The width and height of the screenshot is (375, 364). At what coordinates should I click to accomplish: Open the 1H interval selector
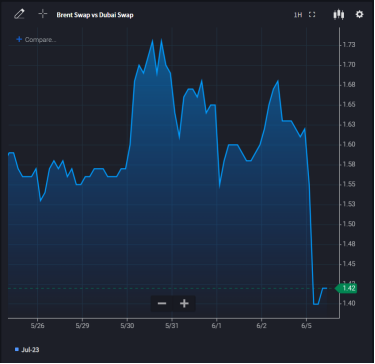tap(298, 15)
